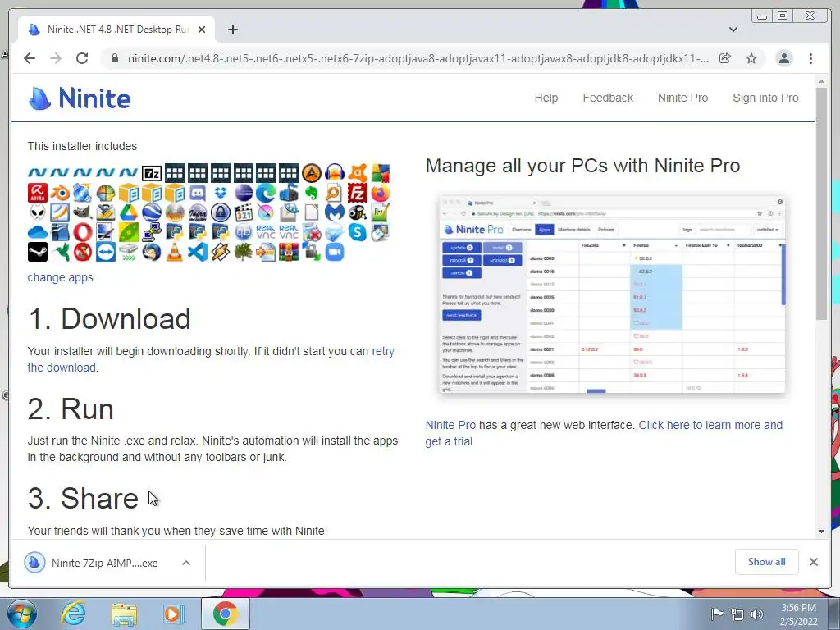Click the Google Drive icon
The height and width of the screenshot is (630, 840).
[x=129, y=212]
